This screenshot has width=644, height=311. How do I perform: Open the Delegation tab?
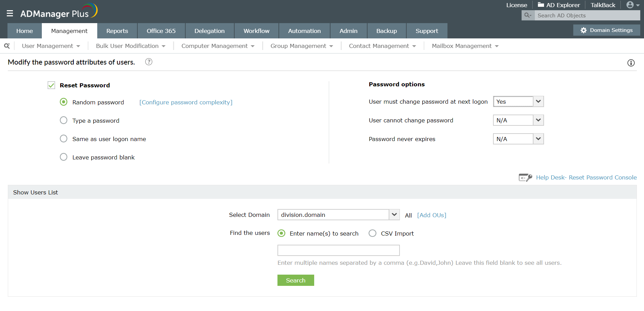pyautogui.click(x=209, y=31)
